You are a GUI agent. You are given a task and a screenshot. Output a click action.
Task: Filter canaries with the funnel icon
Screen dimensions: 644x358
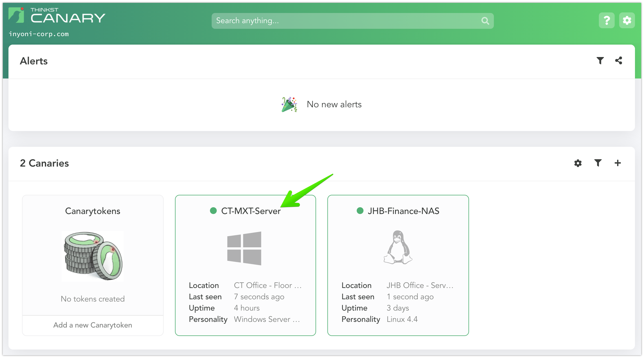[598, 163]
